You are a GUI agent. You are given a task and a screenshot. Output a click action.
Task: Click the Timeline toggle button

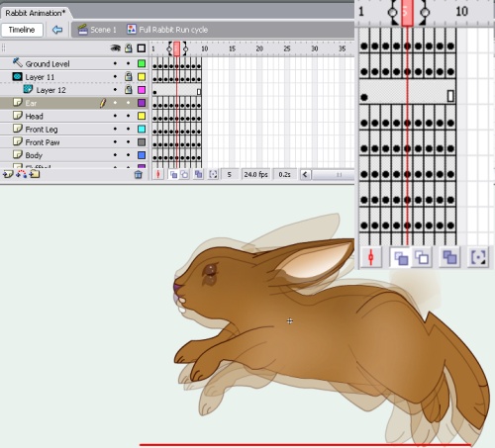coord(22,30)
